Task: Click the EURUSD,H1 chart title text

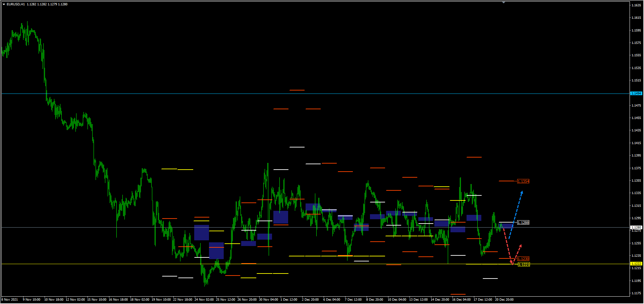Action: pos(16,4)
